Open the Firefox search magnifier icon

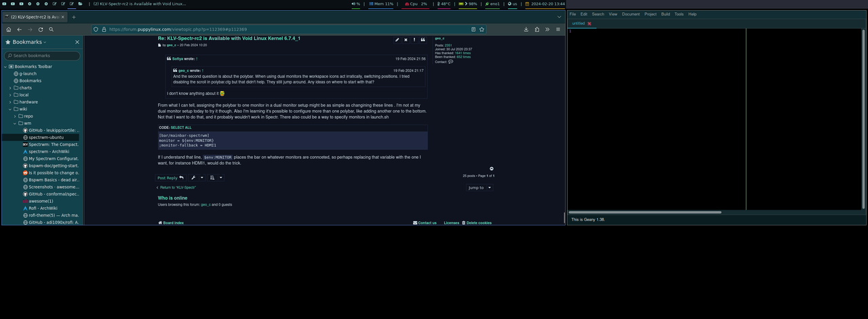[x=51, y=29]
